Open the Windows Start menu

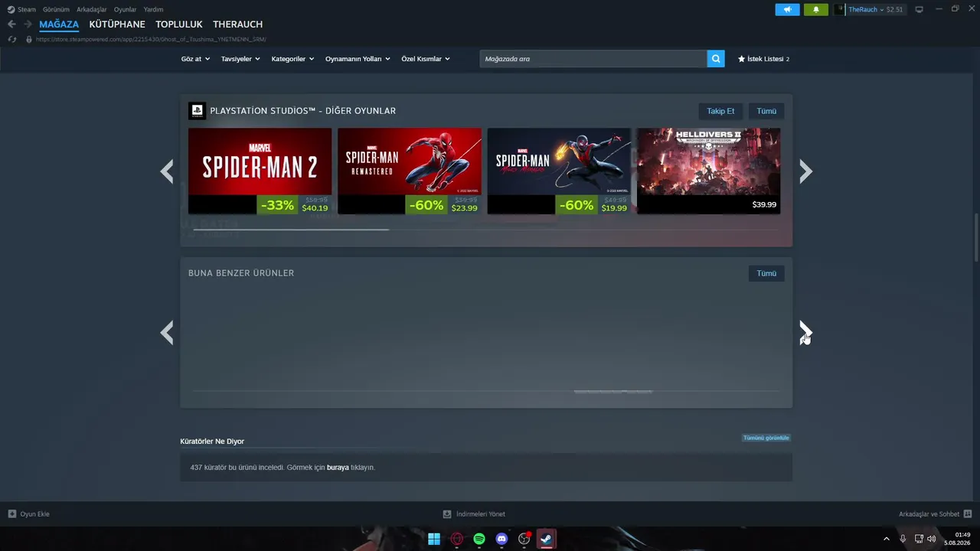[x=434, y=539]
